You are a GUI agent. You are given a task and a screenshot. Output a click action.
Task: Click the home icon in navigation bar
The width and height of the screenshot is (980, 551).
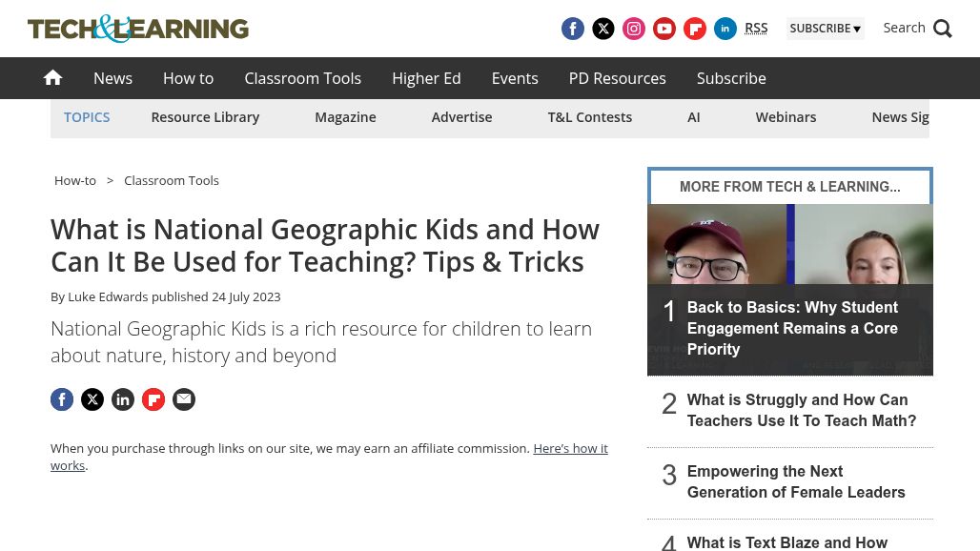(x=52, y=78)
